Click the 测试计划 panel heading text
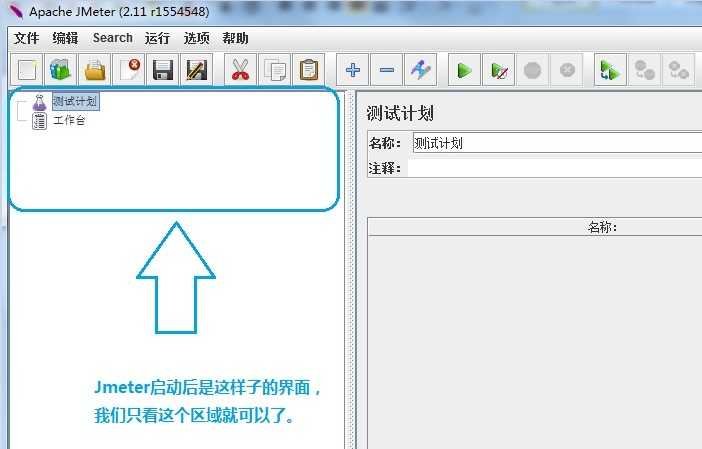702x449 pixels. (x=400, y=113)
